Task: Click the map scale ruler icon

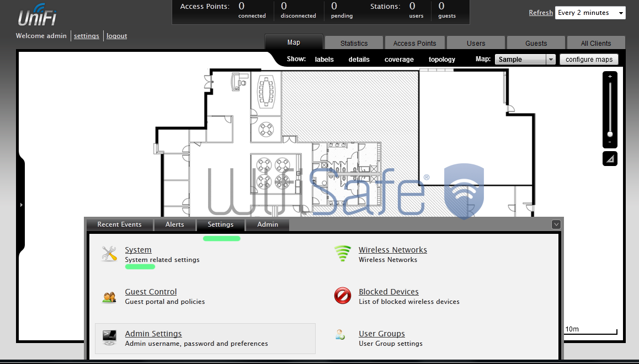Action: coord(610,159)
